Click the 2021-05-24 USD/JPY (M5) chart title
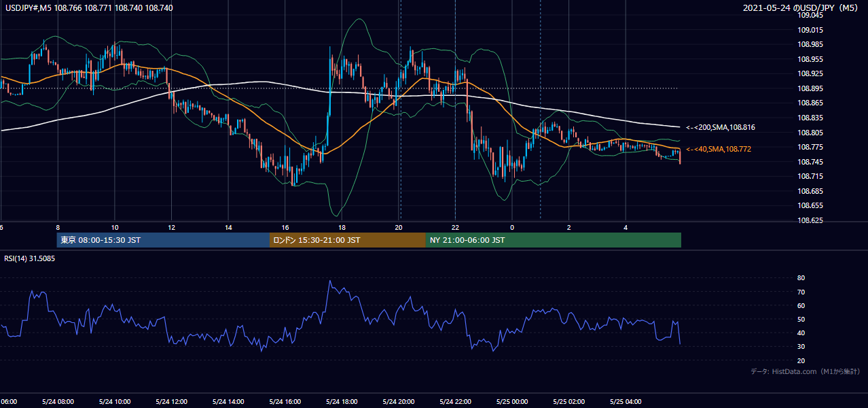This screenshot has width=868, height=408. 801,7
